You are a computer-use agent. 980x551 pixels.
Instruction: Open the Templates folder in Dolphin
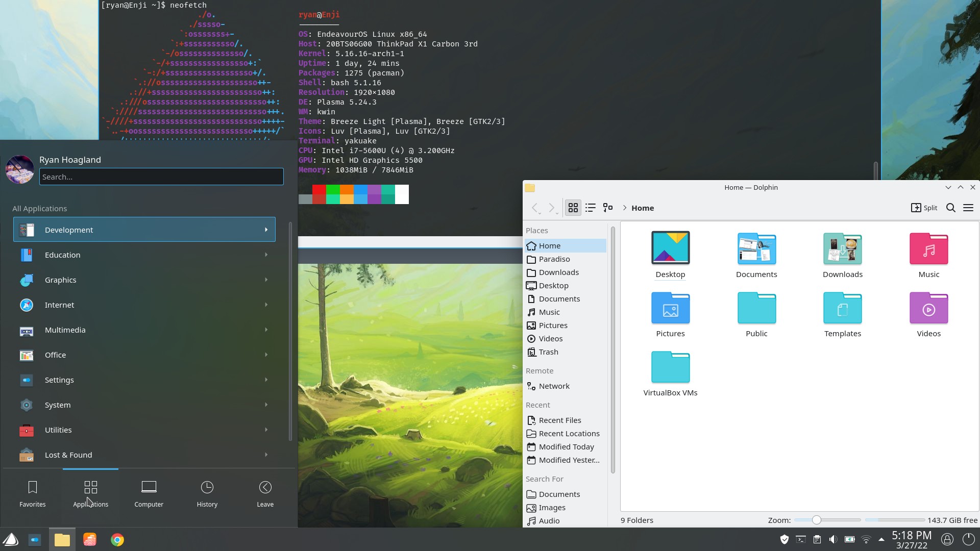pos(843,314)
